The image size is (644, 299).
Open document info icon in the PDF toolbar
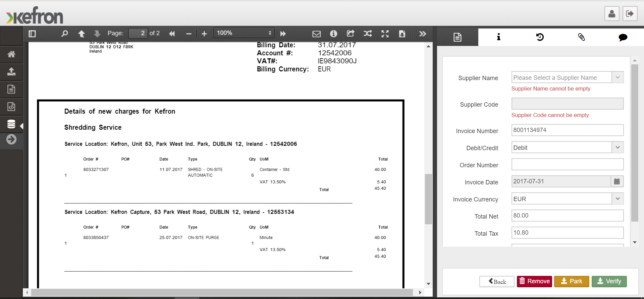click(333, 34)
